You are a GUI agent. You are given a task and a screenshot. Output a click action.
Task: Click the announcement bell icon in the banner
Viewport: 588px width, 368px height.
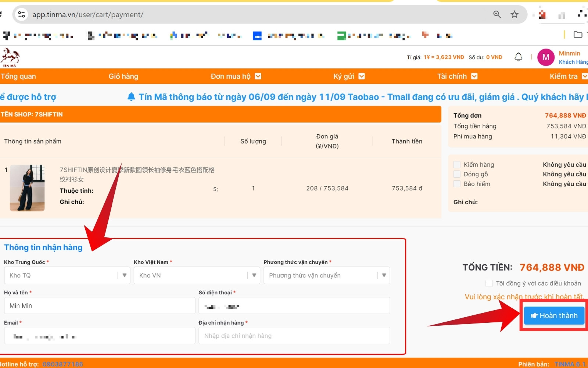point(131,97)
